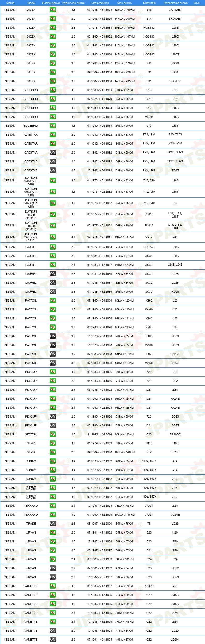Select diesel ON icon in Pick-up SD25 row

[53, 425]
